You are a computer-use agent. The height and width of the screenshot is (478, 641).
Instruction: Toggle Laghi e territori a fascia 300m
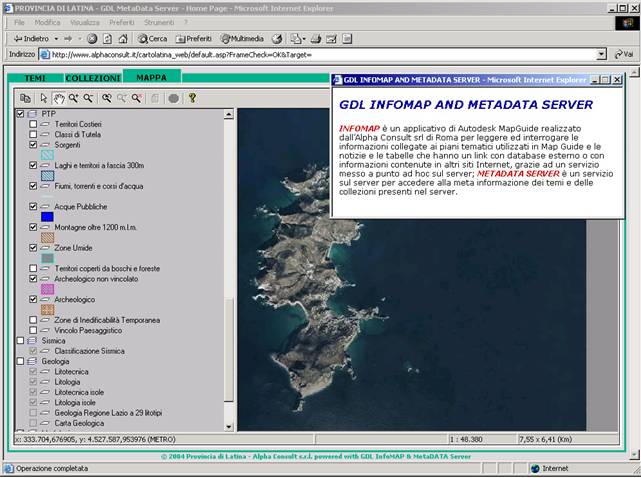pos(33,165)
